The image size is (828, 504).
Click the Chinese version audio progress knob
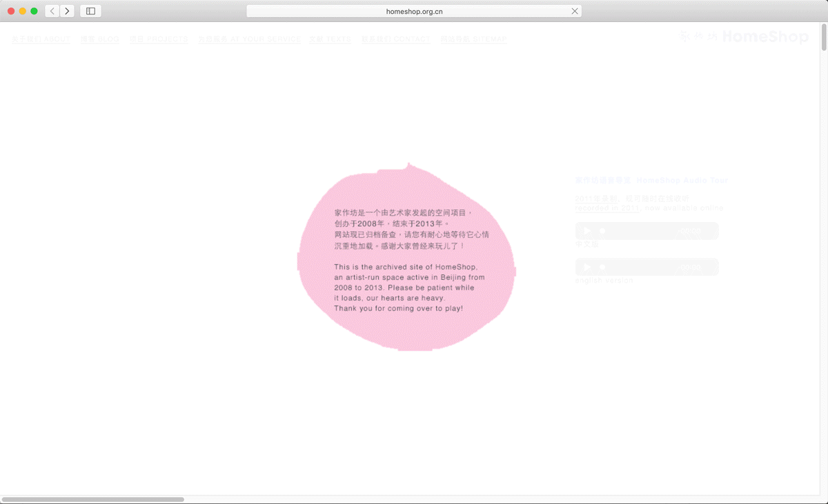pyautogui.click(x=602, y=231)
